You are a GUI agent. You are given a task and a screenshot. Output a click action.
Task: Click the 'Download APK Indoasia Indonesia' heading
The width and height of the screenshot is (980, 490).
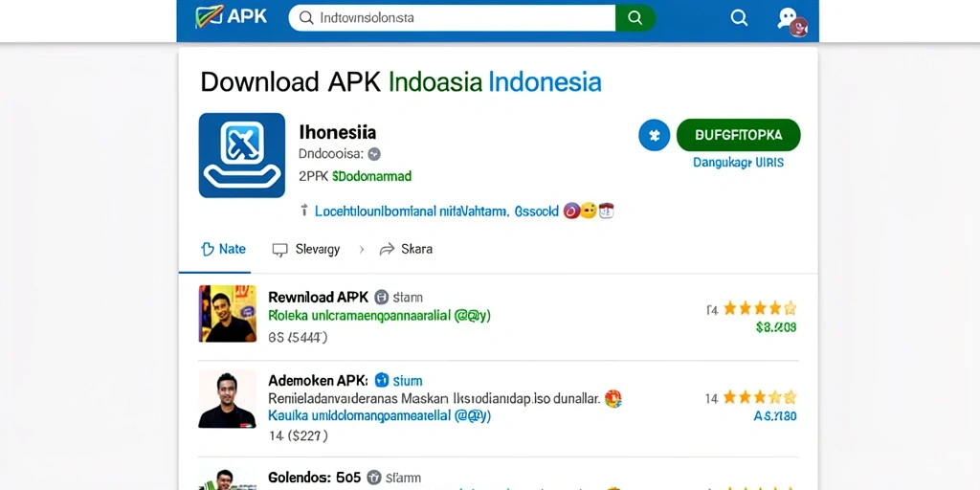(x=401, y=82)
